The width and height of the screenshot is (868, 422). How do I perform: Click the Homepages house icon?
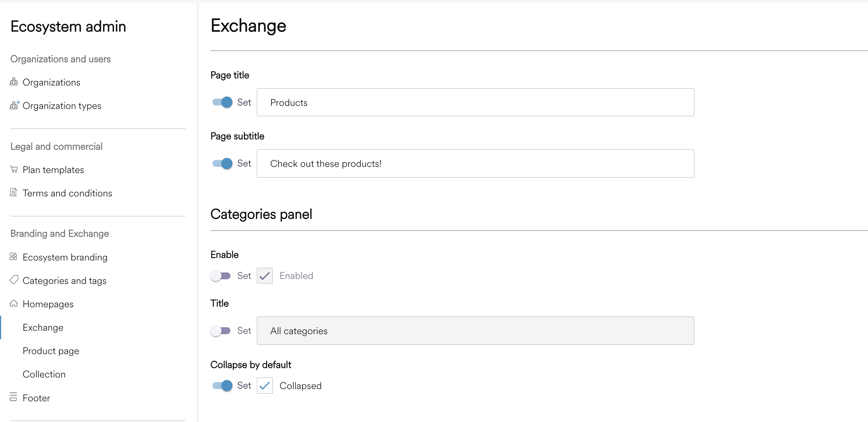pyautogui.click(x=14, y=303)
